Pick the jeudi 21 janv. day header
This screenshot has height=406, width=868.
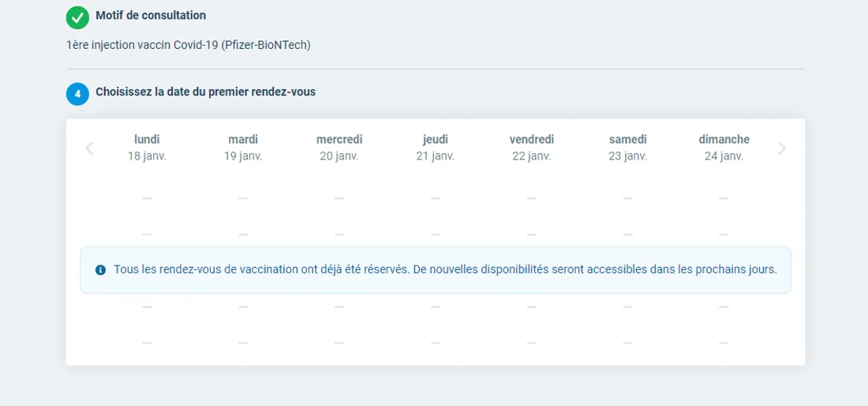coord(436,148)
